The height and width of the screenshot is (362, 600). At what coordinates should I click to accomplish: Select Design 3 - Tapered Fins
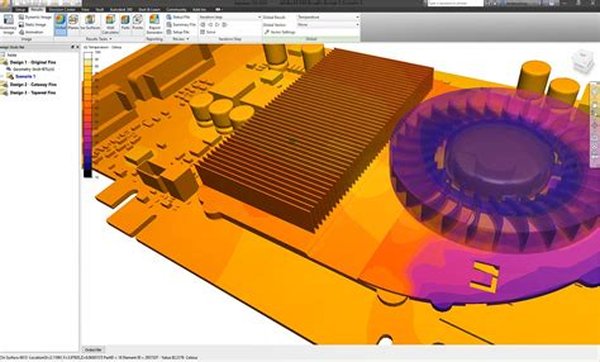[x=33, y=93]
